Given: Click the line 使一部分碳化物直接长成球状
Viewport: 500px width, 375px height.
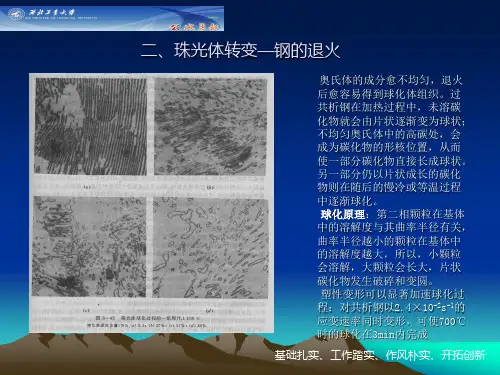Looking at the screenshot, I should click(391, 161).
